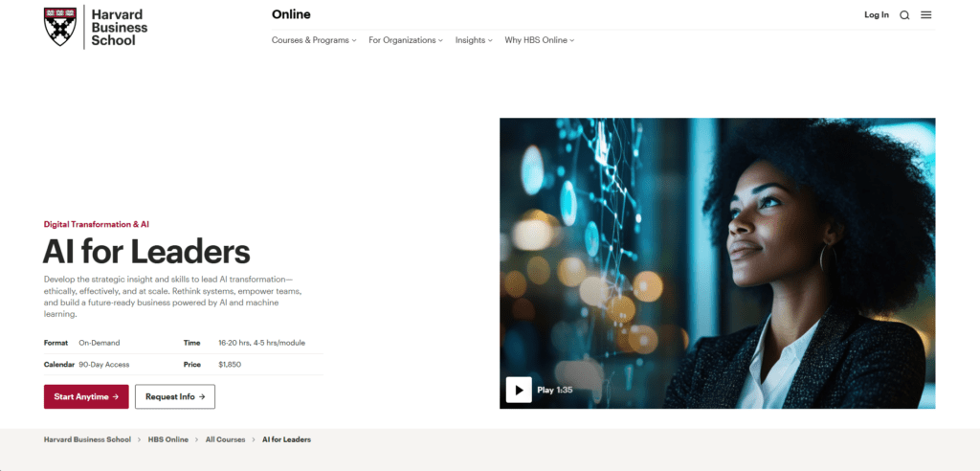
Task: Click the AI for Leaders breadcrumb
Action: [x=286, y=439]
